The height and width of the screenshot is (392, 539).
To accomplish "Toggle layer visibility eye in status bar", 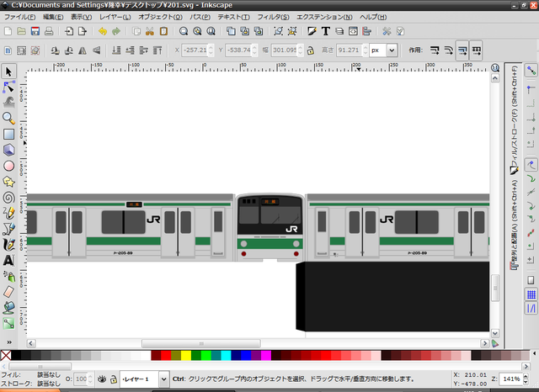I will (x=101, y=379).
